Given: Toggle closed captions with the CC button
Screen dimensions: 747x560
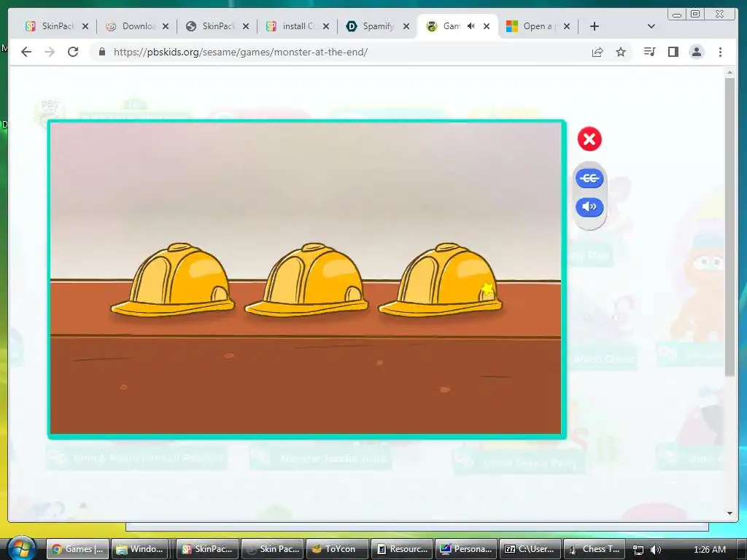Looking at the screenshot, I should [589, 179].
